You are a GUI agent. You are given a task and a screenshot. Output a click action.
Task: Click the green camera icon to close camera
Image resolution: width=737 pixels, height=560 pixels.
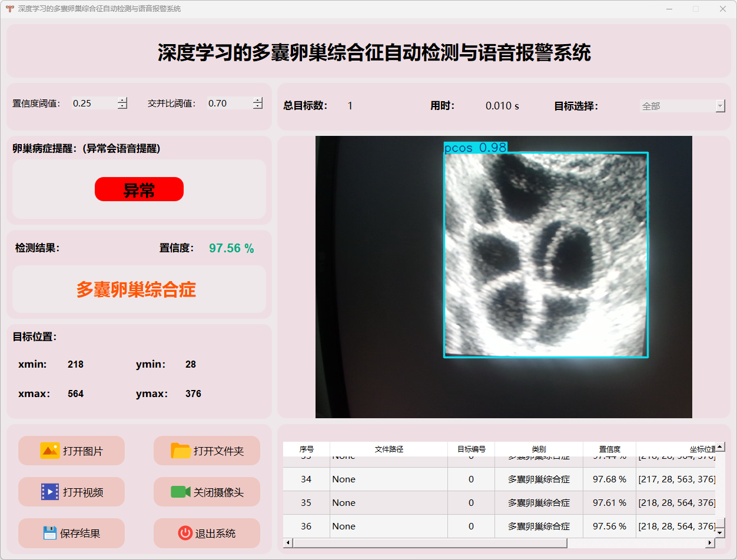pos(180,492)
